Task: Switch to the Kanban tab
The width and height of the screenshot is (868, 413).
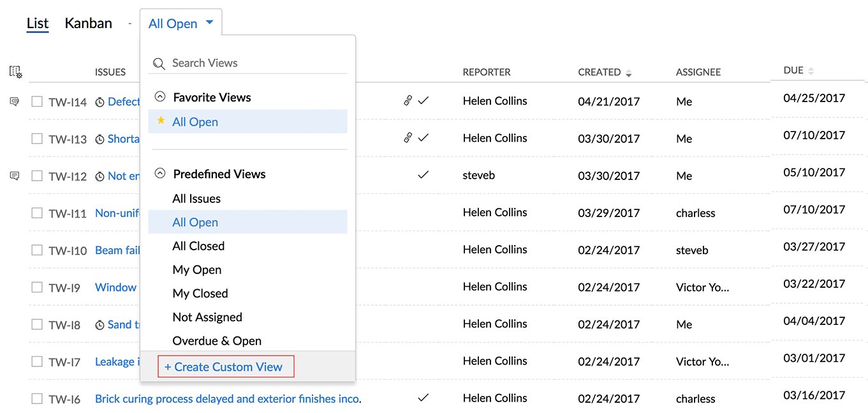Action: (88, 24)
